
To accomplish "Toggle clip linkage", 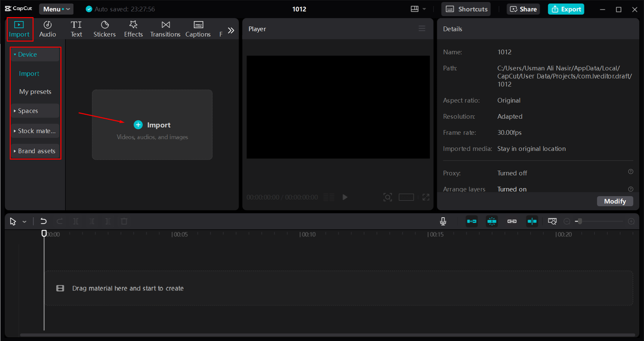I will [x=512, y=221].
